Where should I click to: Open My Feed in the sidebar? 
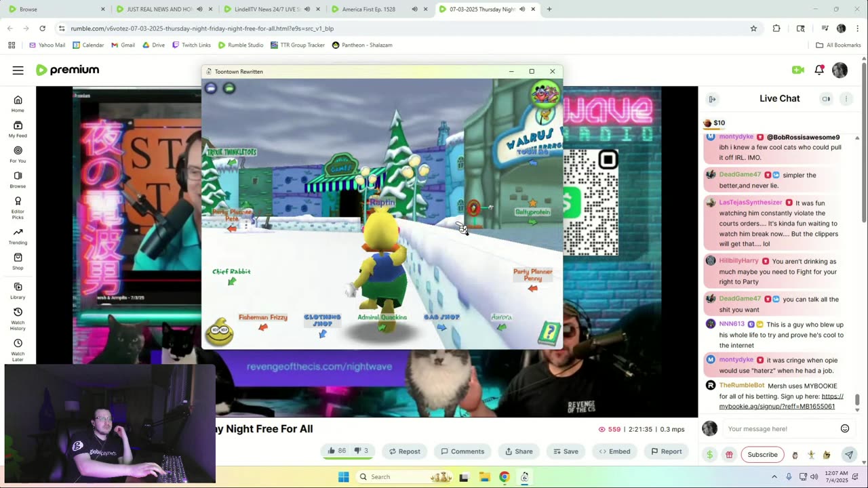(x=18, y=129)
